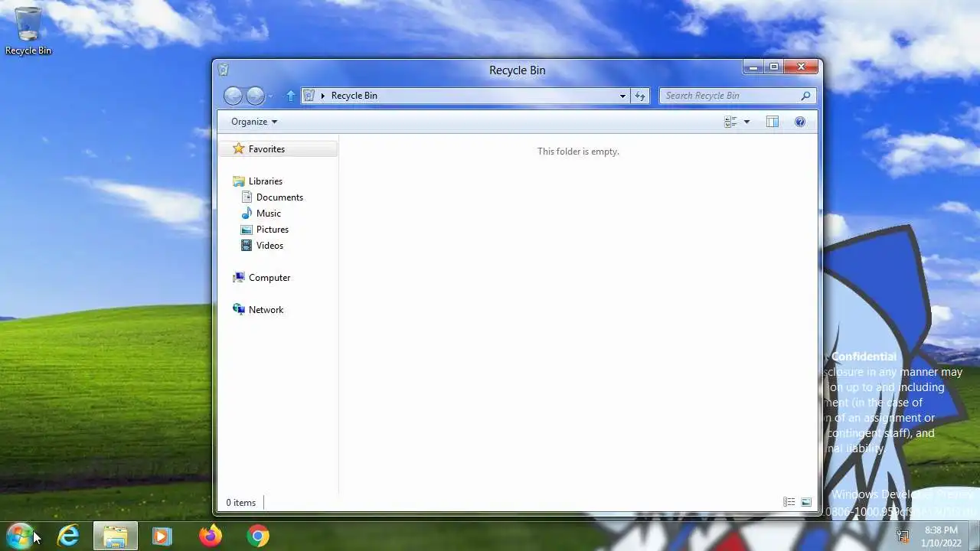This screenshot has width=980, height=551.
Task: Open the Organize menu
Action: pos(254,122)
